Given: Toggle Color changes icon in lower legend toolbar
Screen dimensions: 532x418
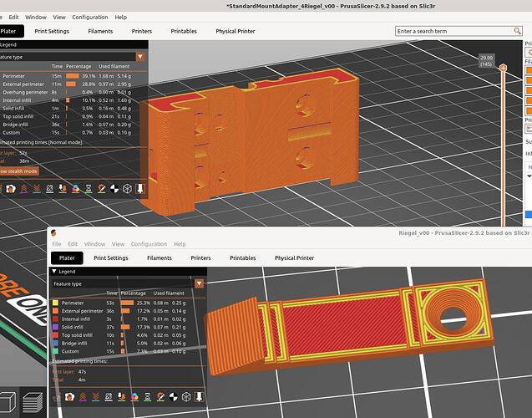Looking at the screenshot, I should (x=134, y=396).
